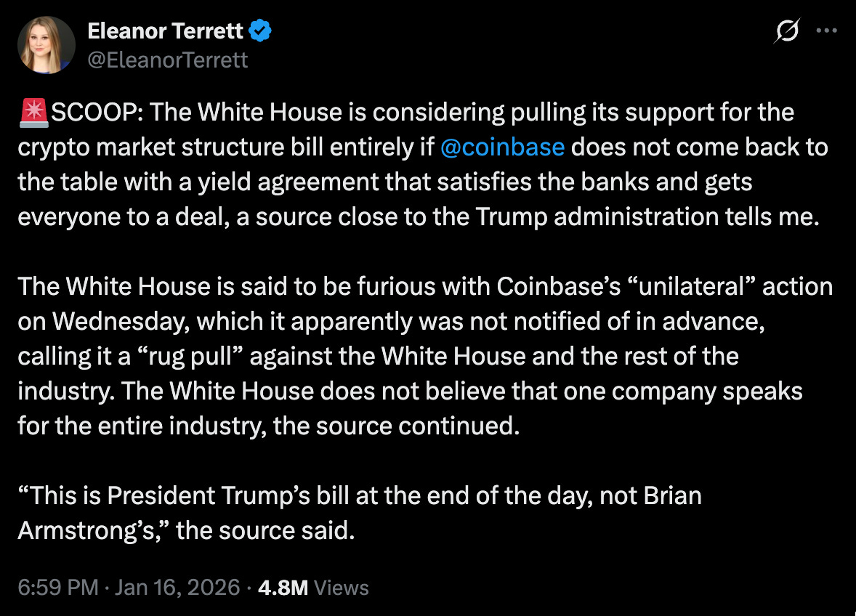Visit @EleanorTerrett's handle
This screenshot has height=616, width=856.
tap(168, 60)
